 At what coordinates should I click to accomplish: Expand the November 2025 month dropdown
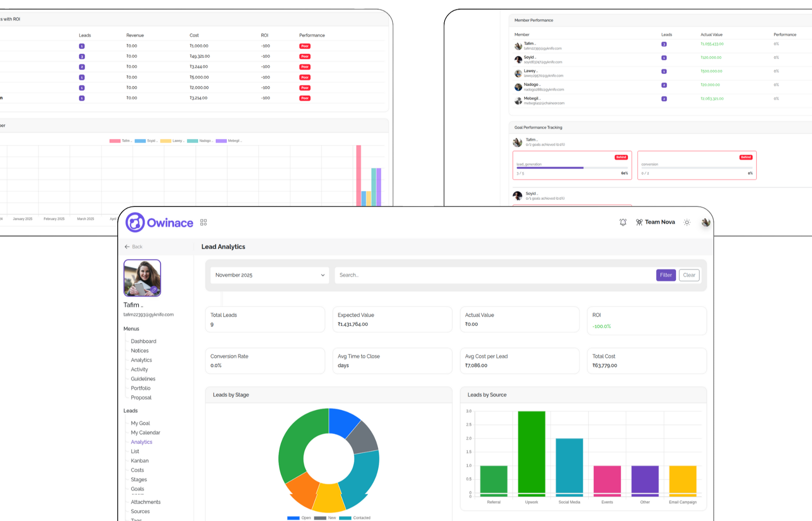coord(270,275)
